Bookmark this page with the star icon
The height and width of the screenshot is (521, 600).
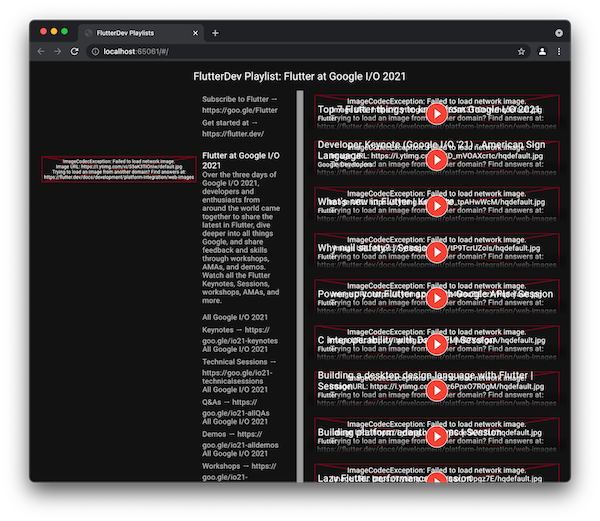[x=521, y=51]
